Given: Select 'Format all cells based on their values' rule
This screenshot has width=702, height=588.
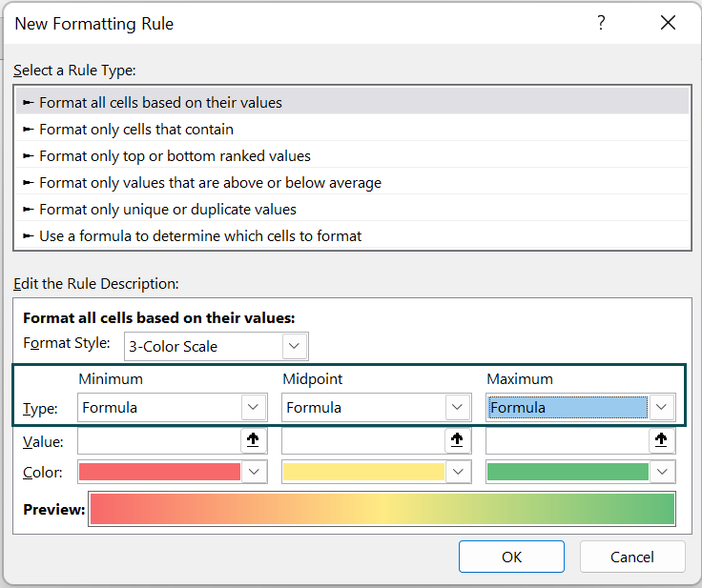Looking at the screenshot, I should click(352, 102).
